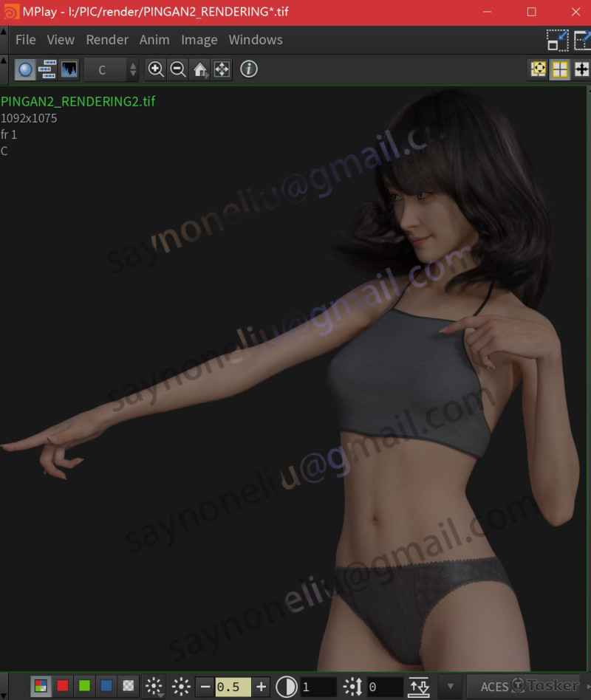591x700 pixels.
Task: Show the histogram display mode
Action: pyautogui.click(x=66, y=69)
